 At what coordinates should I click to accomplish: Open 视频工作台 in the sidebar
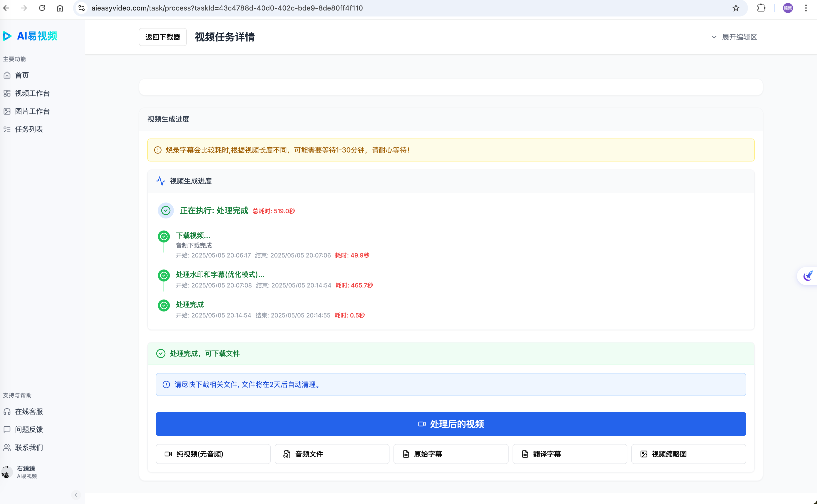point(32,93)
